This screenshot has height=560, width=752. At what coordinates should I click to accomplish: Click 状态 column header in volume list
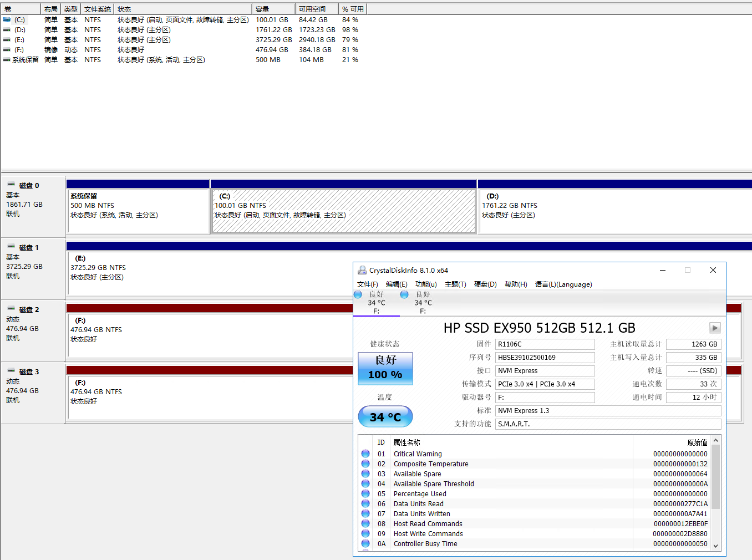pyautogui.click(x=183, y=9)
